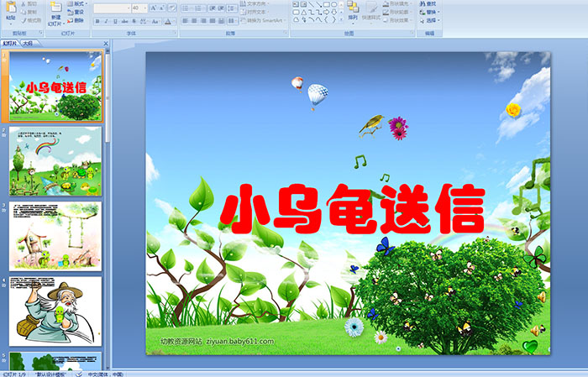
Task: Toggle center text alignment
Action: coord(194,21)
